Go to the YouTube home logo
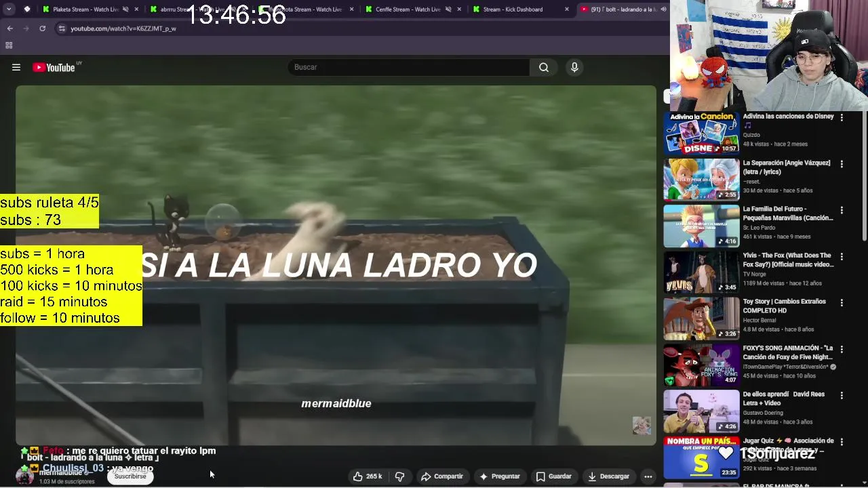Screen dimensions: 868x488 pos(54,67)
